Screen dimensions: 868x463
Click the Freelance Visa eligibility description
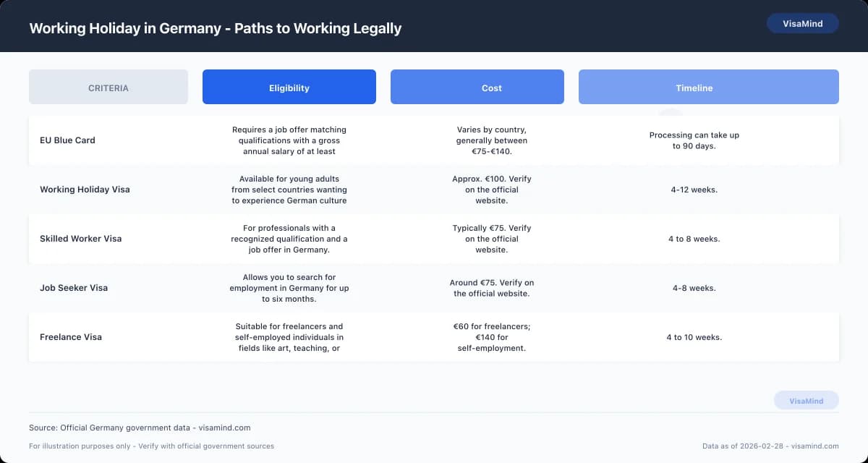289,337
